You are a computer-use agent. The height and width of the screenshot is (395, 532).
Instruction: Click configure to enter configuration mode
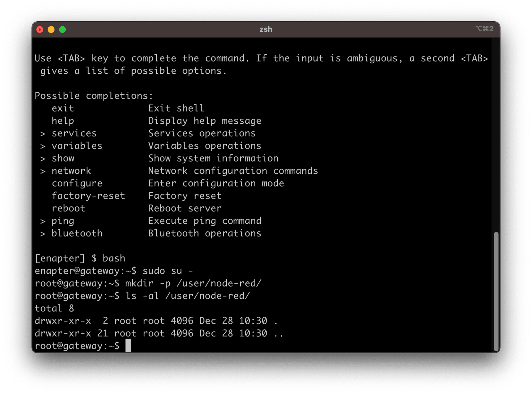(77, 183)
